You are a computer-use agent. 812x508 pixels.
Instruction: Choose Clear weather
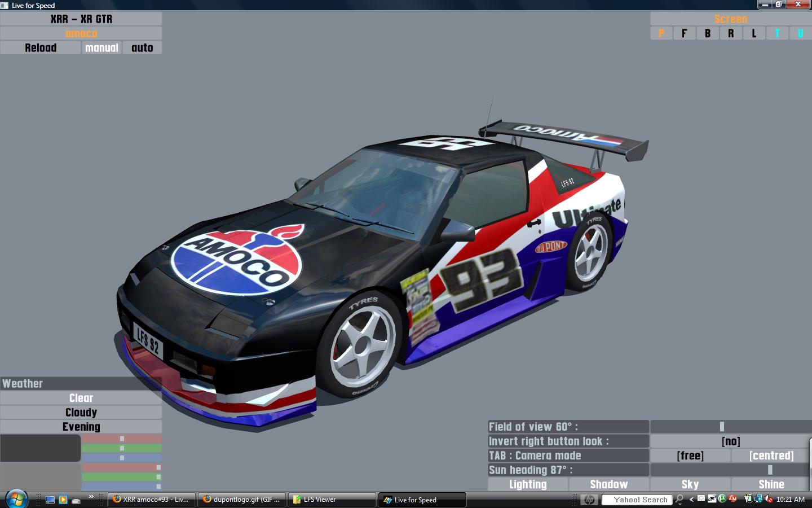81,398
